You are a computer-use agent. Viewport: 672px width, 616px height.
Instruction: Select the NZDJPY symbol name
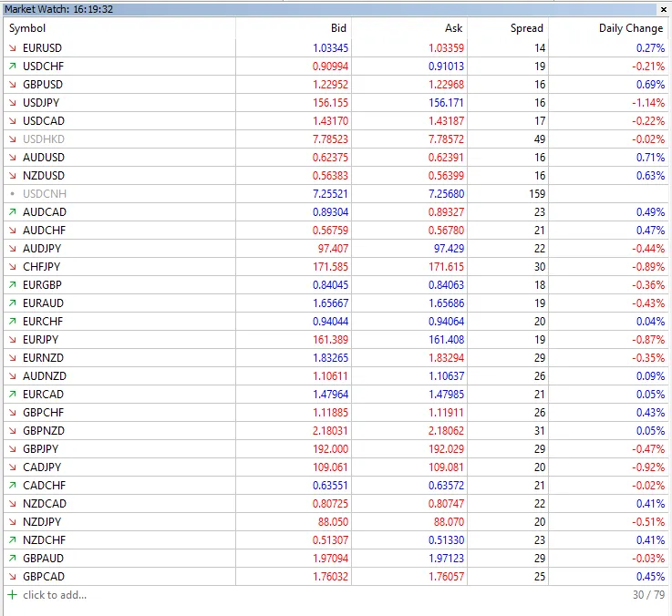point(42,522)
